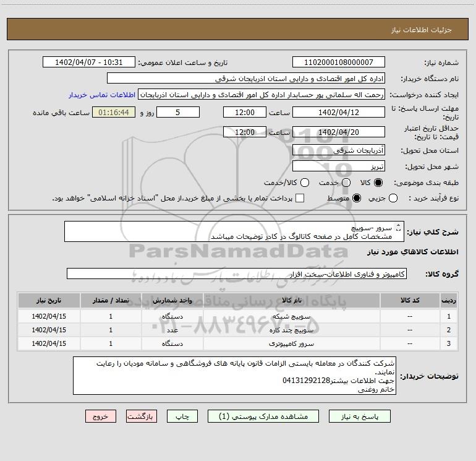Screen dimensions: 476x461
Task: Click date 1402/04/15 in سرور کامپیوتری row
Action: coord(49,343)
